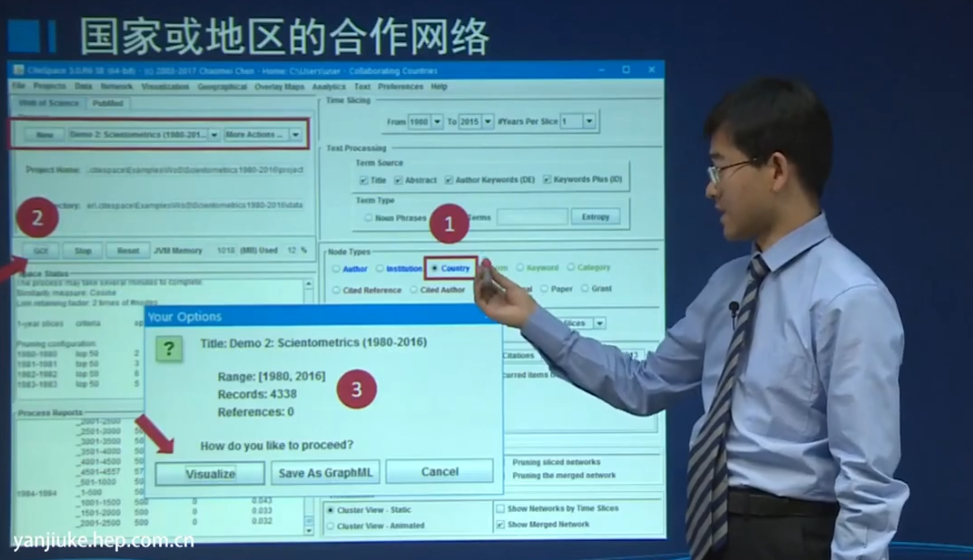Close the CiteSpace window
The height and width of the screenshot is (560, 973).
tap(651, 70)
